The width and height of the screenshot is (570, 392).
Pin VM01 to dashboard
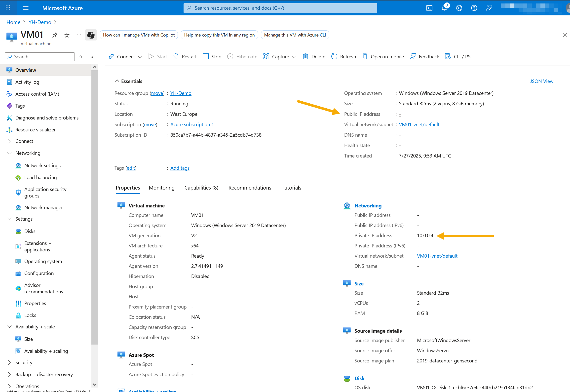coord(55,35)
